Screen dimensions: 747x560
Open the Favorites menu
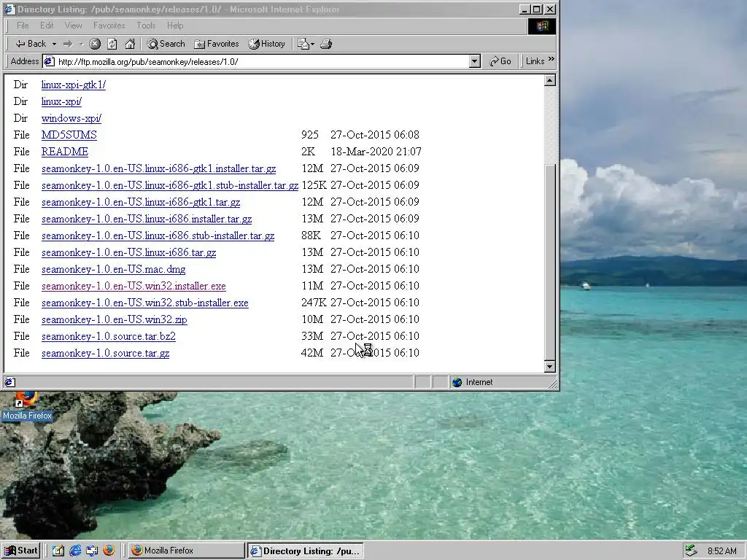click(109, 26)
